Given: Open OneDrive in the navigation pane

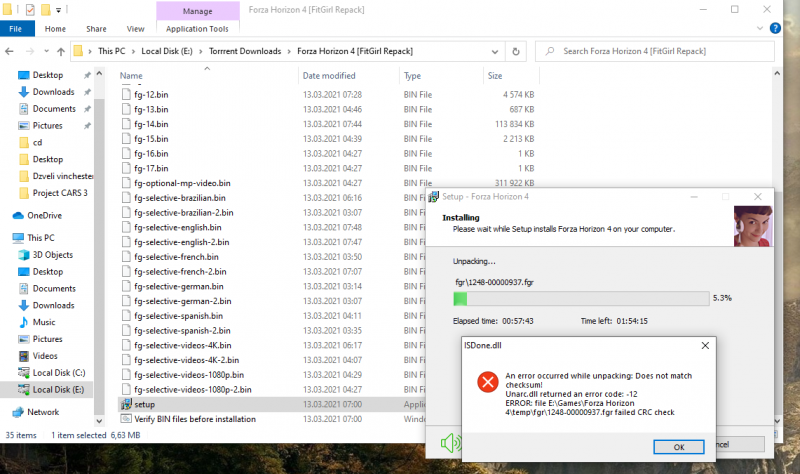Looking at the screenshot, I should pyautogui.click(x=45, y=215).
